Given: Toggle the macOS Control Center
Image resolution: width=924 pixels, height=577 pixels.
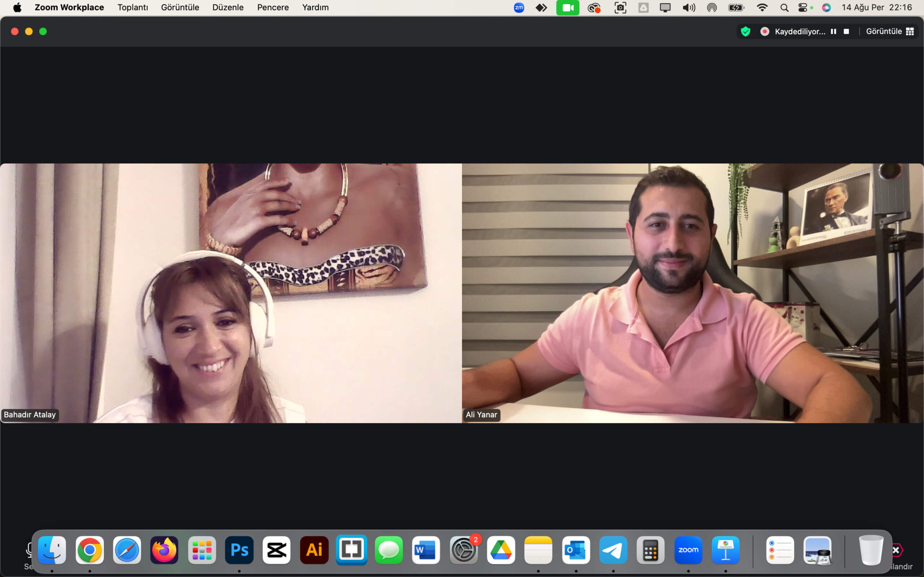Looking at the screenshot, I should point(803,7).
